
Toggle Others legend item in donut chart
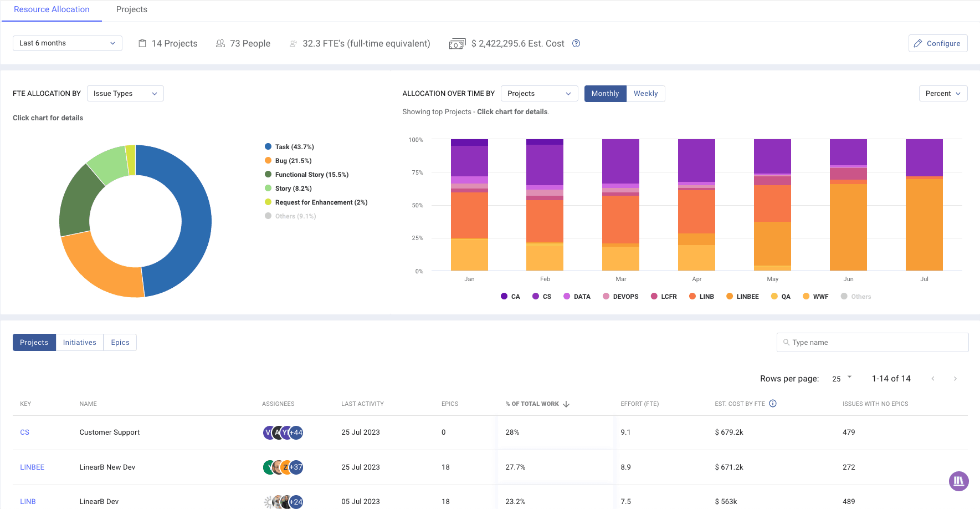pyautogui.click(x=290, y=216)
